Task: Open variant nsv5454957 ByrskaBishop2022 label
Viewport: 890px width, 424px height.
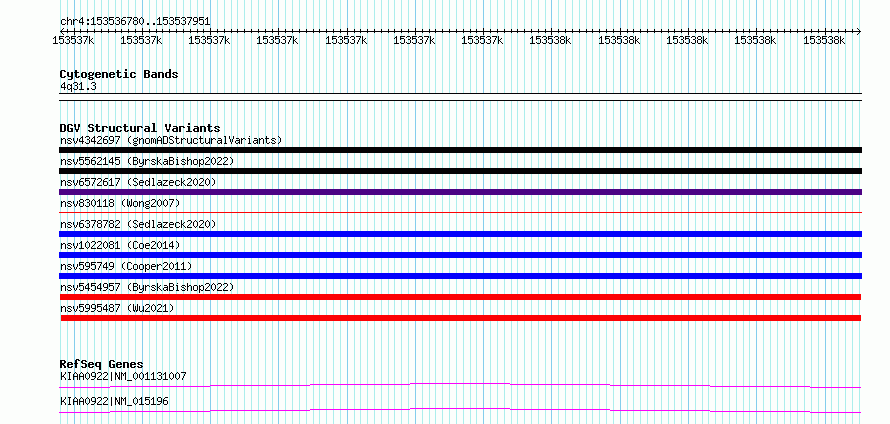Action: click(x=147, y=287)
